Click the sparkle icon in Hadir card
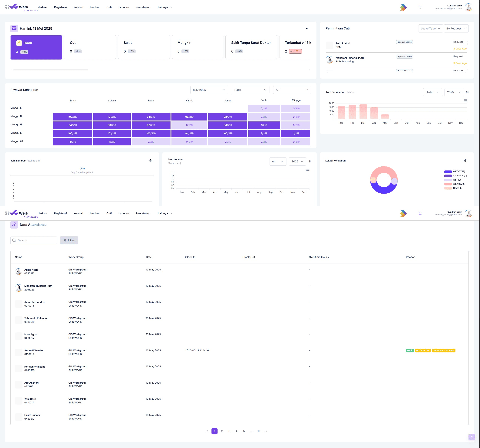The width and height of the screenshot is (480, 448). 19,43
